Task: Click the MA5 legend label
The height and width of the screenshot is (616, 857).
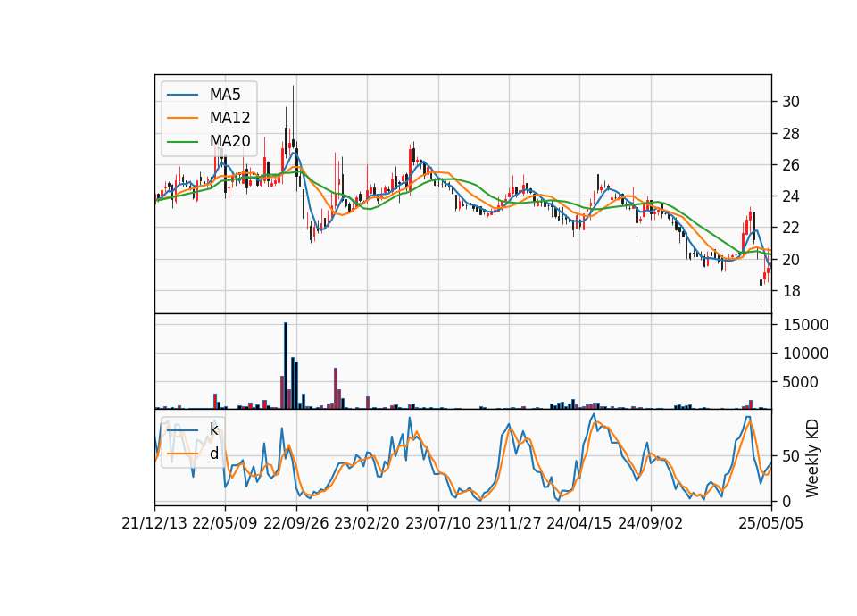Action: click(225, 95)
